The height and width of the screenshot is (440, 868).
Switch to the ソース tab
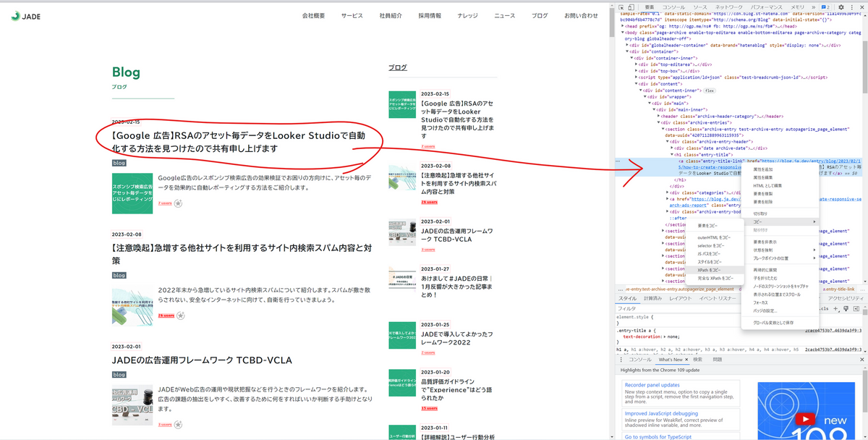coord(700,7)
